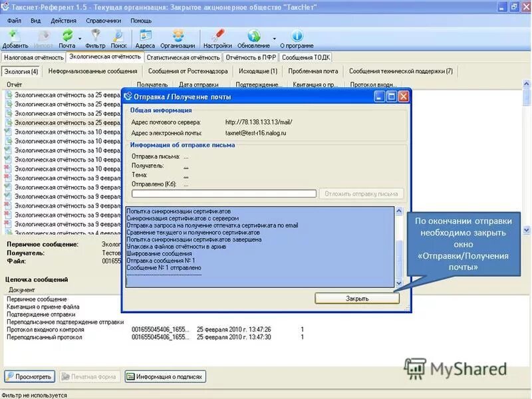Image resolution: width=532 pixels, height=399 pixels.
Task: Select 'Первичное сообщение' chain row
Action: [37, 299]
